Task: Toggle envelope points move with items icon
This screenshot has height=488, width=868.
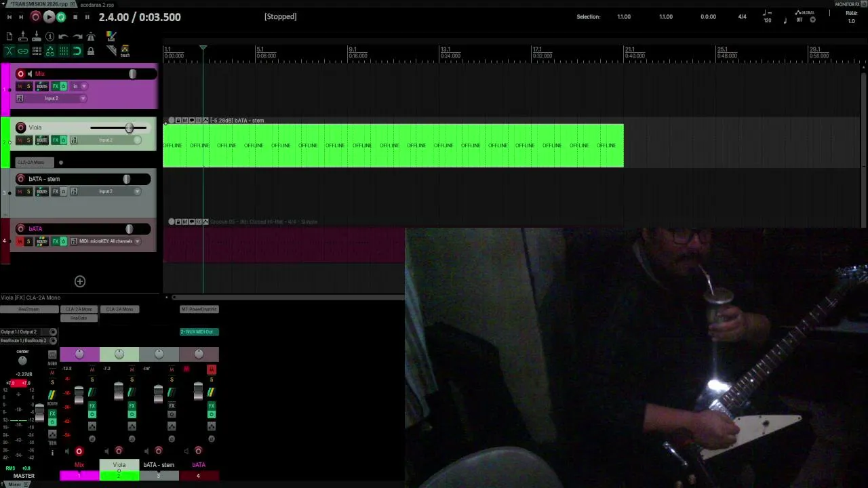Action: tap(50, 51)
